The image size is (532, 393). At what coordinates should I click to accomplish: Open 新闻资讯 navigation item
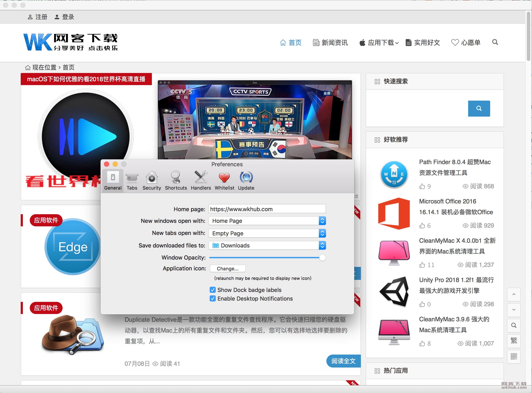pyautogui.click(x=330, y=43)
